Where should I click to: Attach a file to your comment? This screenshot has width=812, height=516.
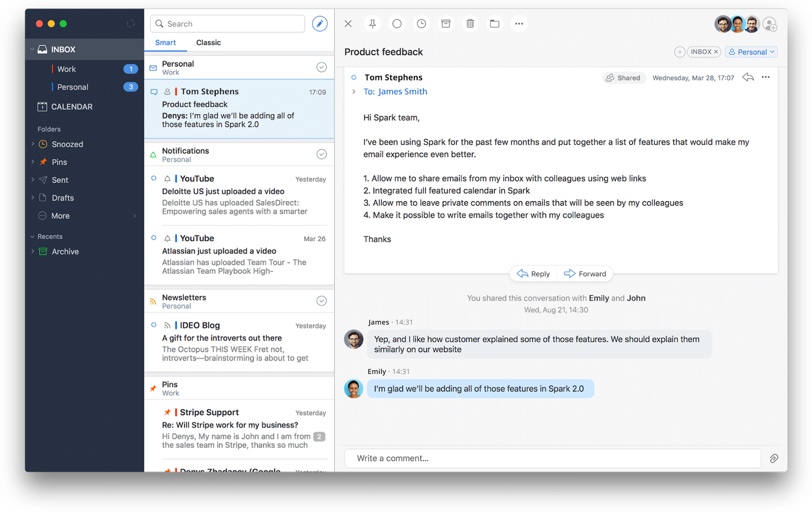click(774, 458)
